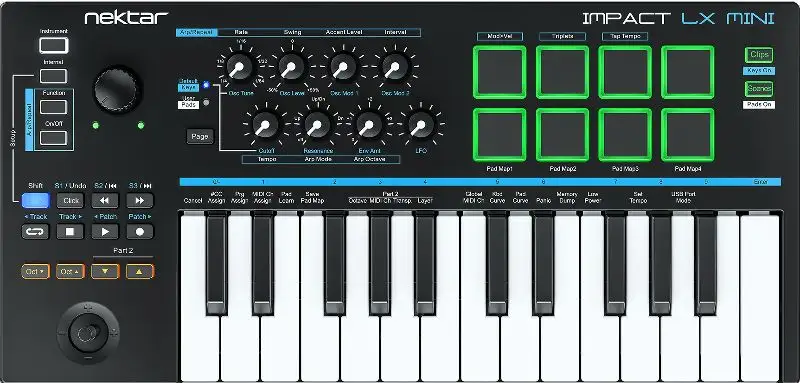This screenshot has width=800, height=383.
Task: Click the User Pads label
Action: pyautogui.click(x=188, y=102)
